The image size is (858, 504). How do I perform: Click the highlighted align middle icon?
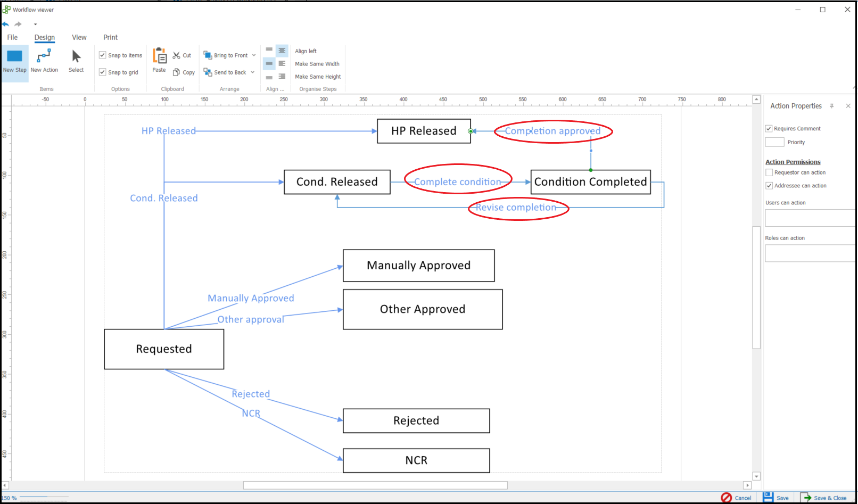pos(269,63)
